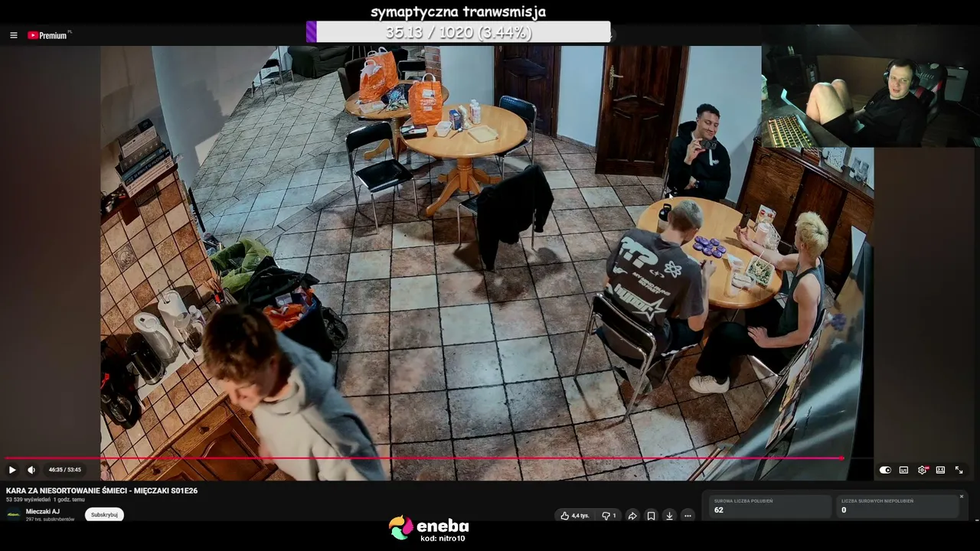Viewport: 980px width, 551px height.
Task: Turn on subtitles in the player
Action: click(x=903, y=470)
